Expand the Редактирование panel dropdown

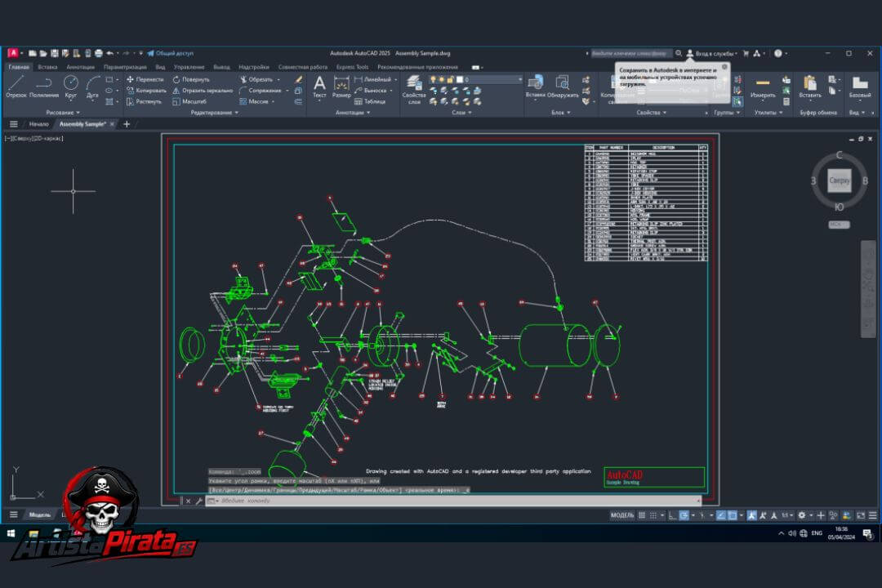tap(215, 113)
